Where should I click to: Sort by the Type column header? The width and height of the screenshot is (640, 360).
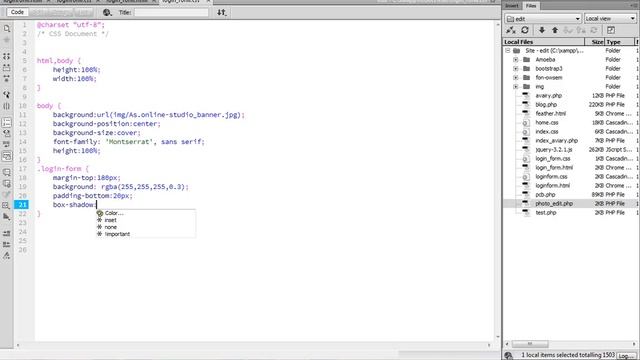coord(620,42)
